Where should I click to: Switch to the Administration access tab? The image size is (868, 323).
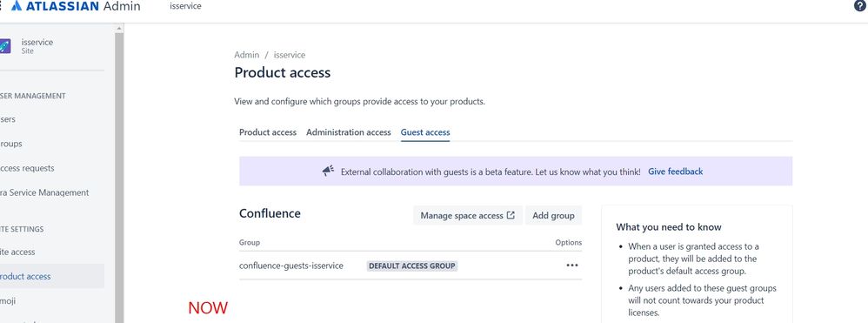click(x=349, y=132)
